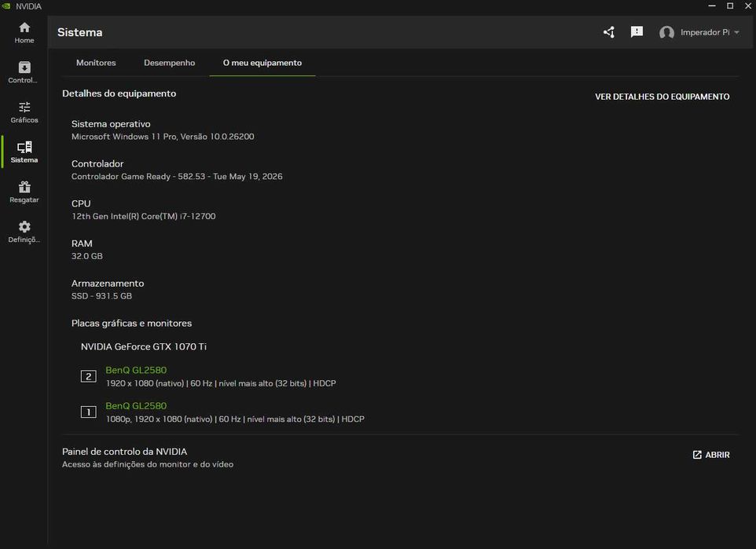Click VER DETALHES DO EQUIPAMENTO
The width and height of the screenshot is (756, 549).
[x=662, y=97]
